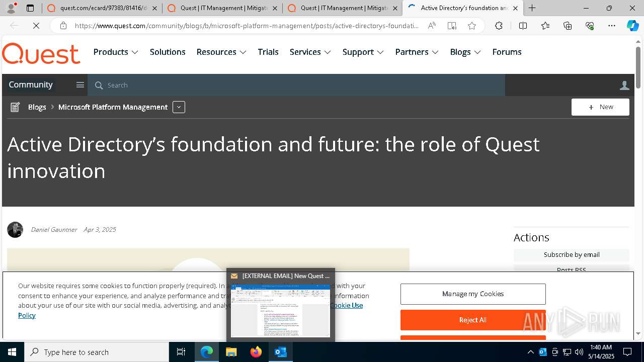644x362 pixels.
Task: Click Daniel Gauntner's author avatar
Action: pos(15,230)
